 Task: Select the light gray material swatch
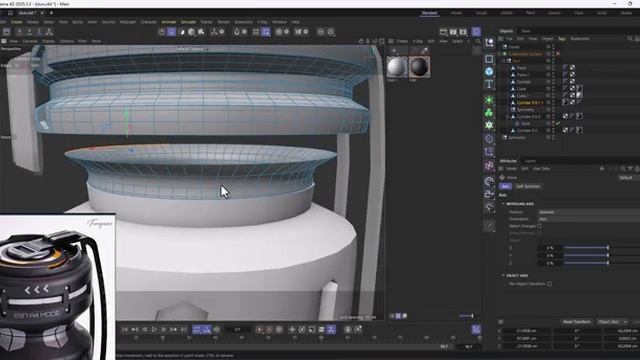[397, 67]
